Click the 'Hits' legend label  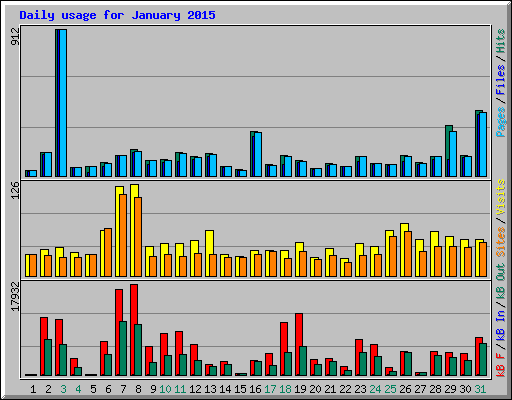500,41
